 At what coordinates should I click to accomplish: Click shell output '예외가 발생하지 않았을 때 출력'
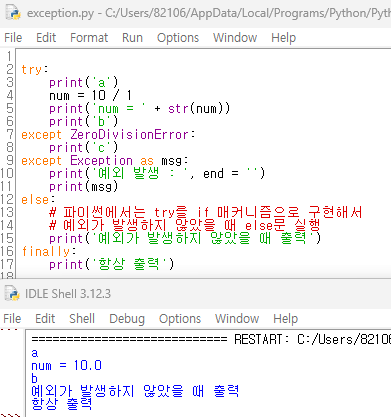pyautogui.click(x=135, y=391)
